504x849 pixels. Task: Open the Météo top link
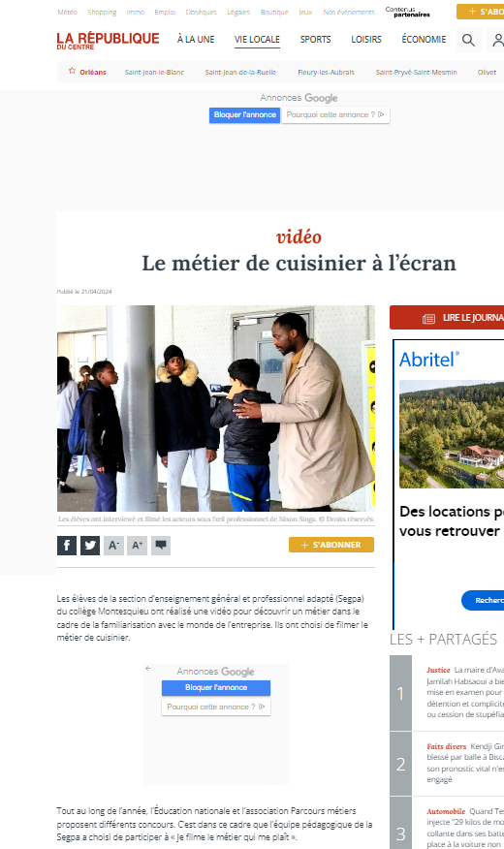(67, 12)
